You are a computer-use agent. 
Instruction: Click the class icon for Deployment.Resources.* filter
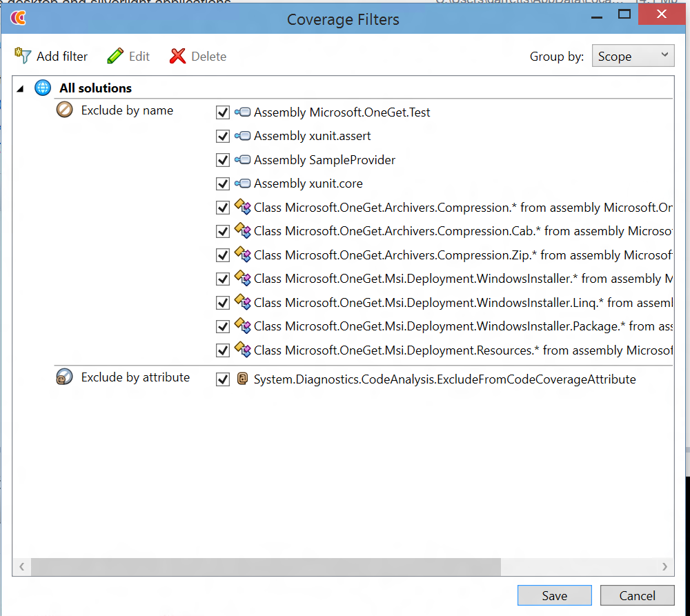pyautogui.click(x=242, y=349)
